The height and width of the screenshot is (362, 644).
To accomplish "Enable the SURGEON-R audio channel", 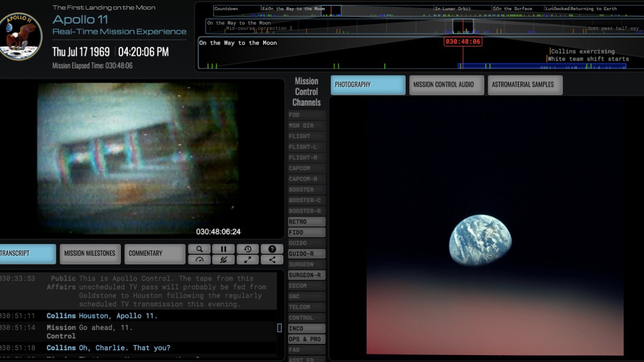I will coord(306,275).
